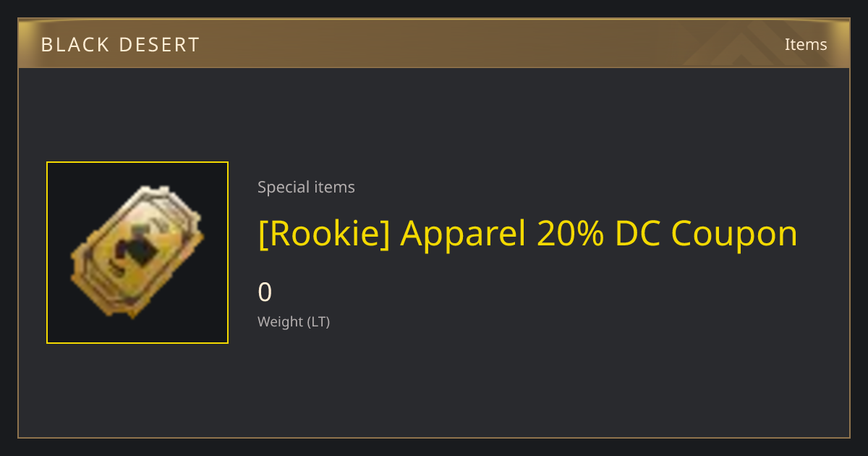The image size is (868, 456).
Task: Select the Special items category text
Action: (x=306, y=187)
